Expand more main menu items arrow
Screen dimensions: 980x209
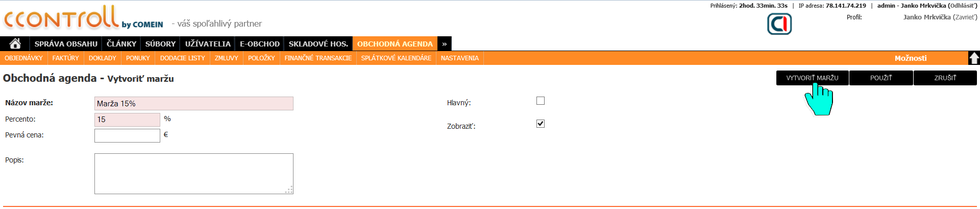445,44
